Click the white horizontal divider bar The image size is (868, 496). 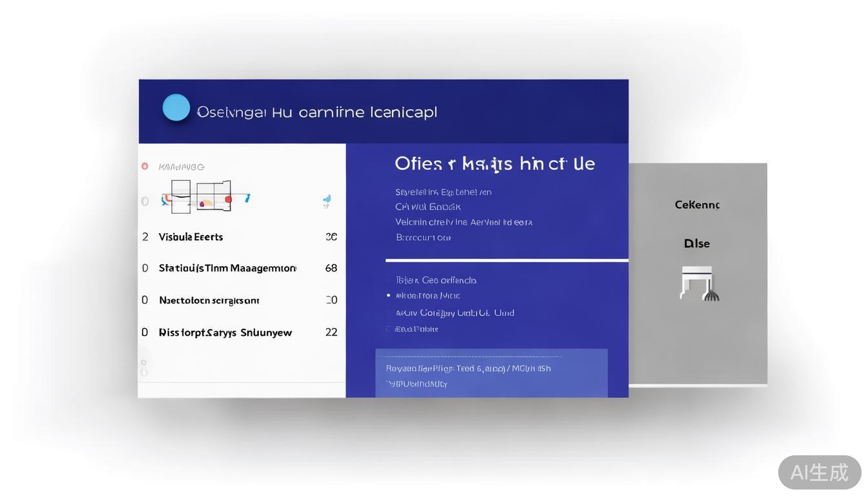click(x=506, y=260)
